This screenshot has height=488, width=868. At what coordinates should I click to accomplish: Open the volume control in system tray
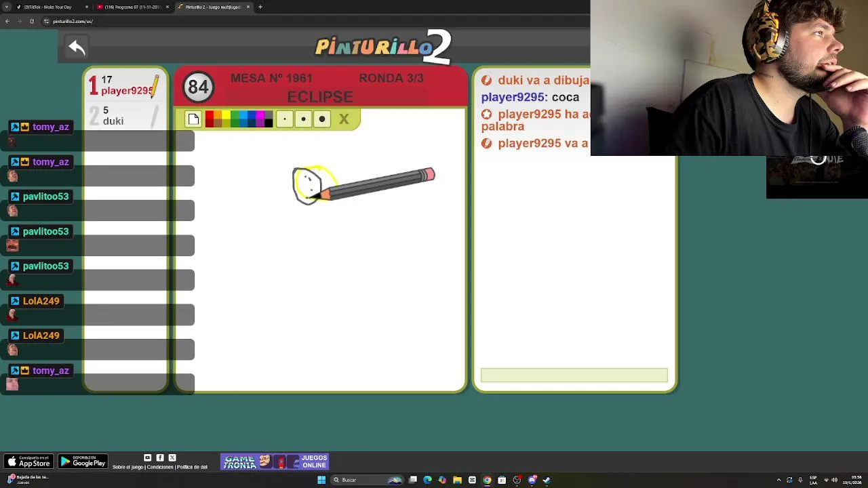834,480
